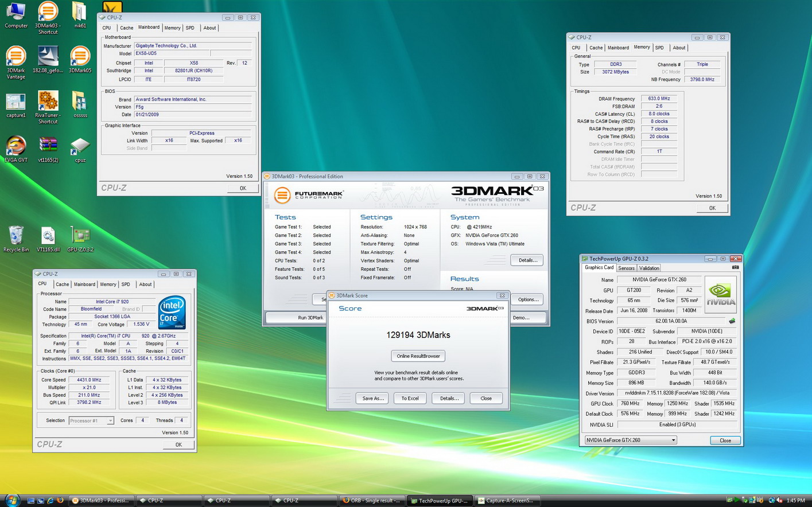Open the Computer desktop icon
Viewport: 812px width, 507px height.
tap(15, 15)
